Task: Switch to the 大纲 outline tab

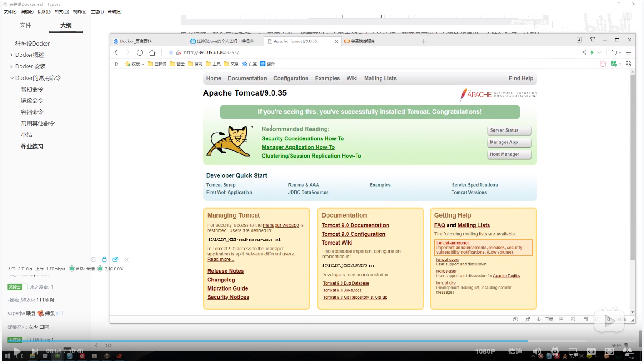Action: pyautogui.click(x=66, y=25)
